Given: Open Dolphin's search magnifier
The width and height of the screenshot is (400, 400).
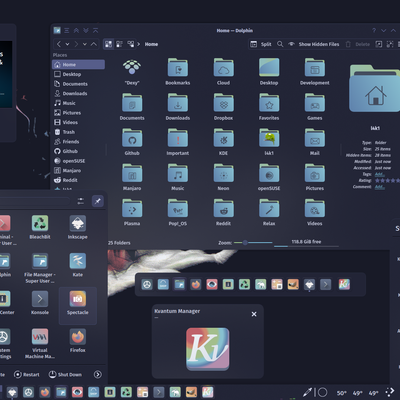Looking at the screenshot, I should 280,44.
